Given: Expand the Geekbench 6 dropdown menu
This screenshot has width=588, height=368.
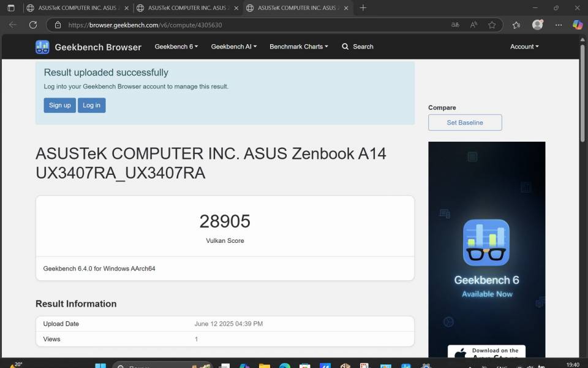Looking at the screenshot, I should [x=176, y=47].
